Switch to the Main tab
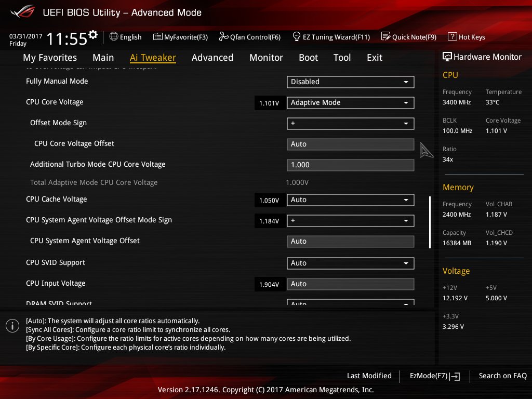Viewport: 532px width, 399px height. (103, 58)
